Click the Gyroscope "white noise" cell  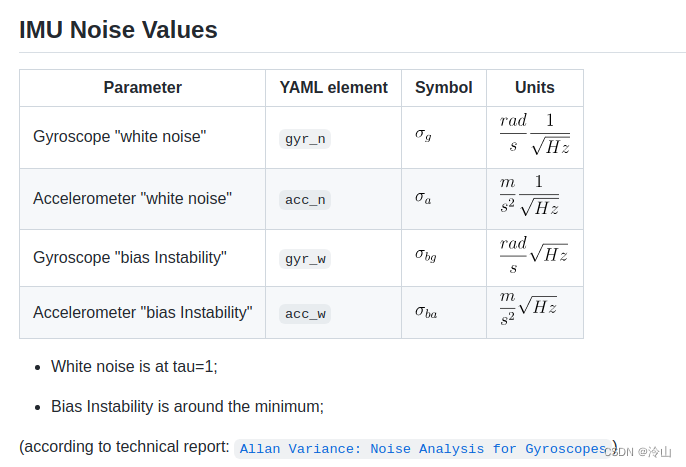pyautogui.click(x=119, y=137)
